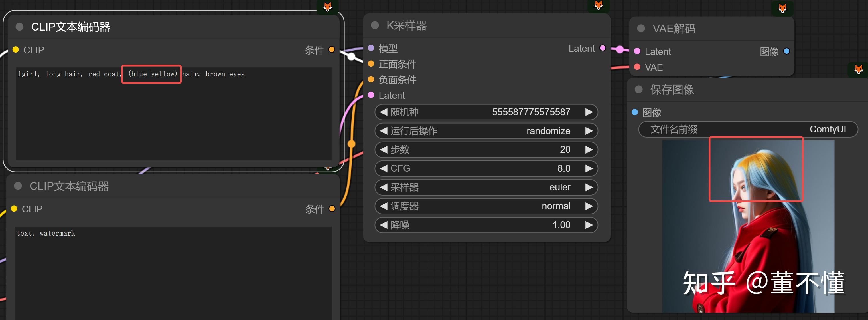Click the 模型 input dot on K采样器

(371, 48)
